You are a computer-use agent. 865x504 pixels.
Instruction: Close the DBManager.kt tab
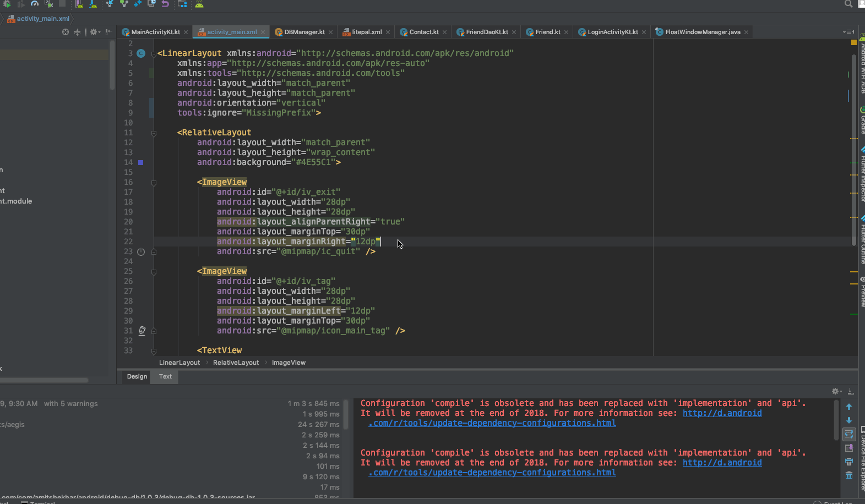coord(330,32)
